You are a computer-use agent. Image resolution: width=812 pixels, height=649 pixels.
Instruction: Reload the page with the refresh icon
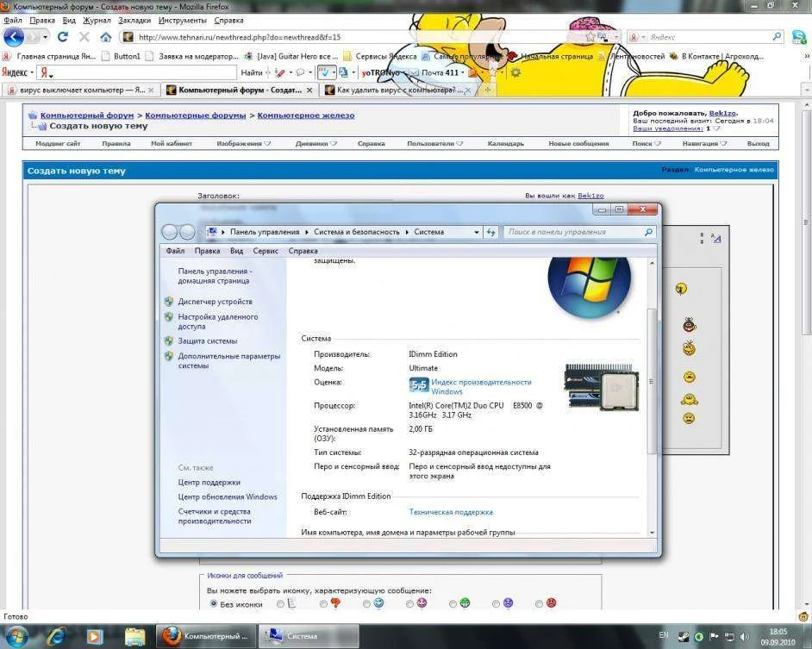click(x=63, y=37)
